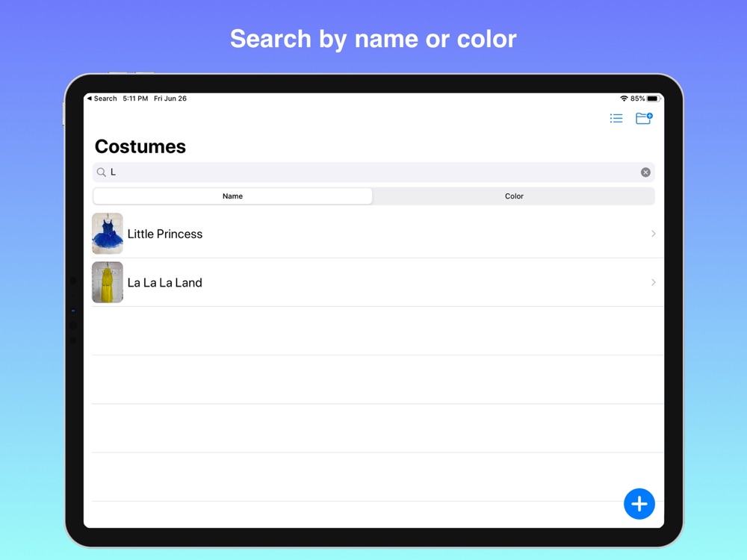The width and height of the screenshot is (747, 560).
Task: Tap the battery indicator icon
Action: 653,99
